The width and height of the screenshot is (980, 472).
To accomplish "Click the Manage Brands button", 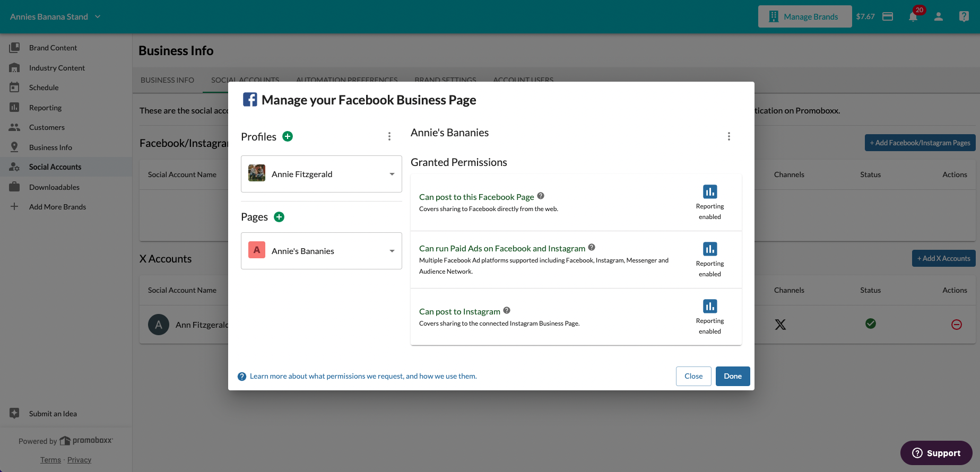I will click(805, 16).
